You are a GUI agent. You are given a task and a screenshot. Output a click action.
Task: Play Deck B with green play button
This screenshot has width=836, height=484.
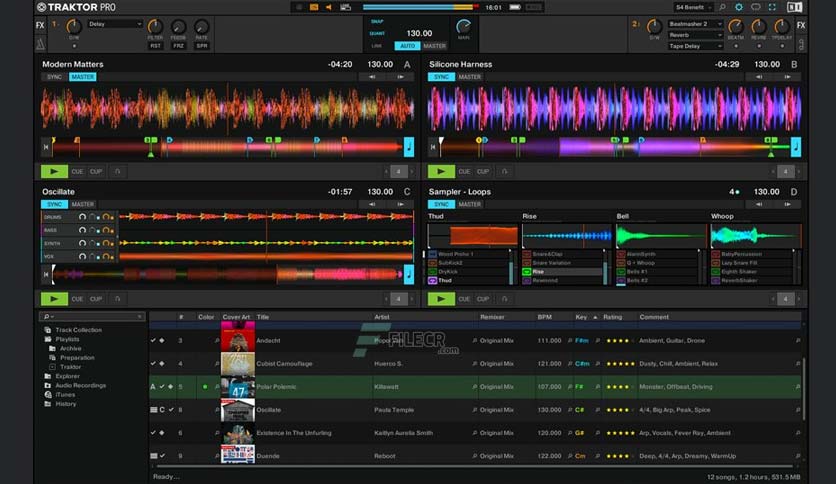[441, 171]
